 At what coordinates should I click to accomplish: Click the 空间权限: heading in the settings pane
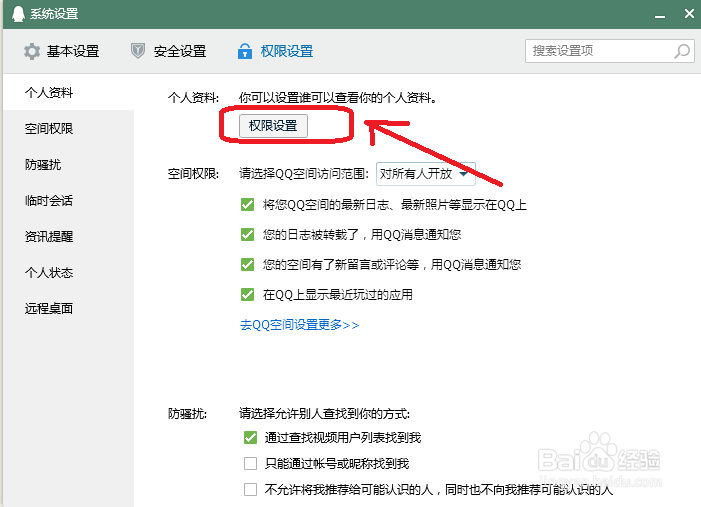click(193, 173)
